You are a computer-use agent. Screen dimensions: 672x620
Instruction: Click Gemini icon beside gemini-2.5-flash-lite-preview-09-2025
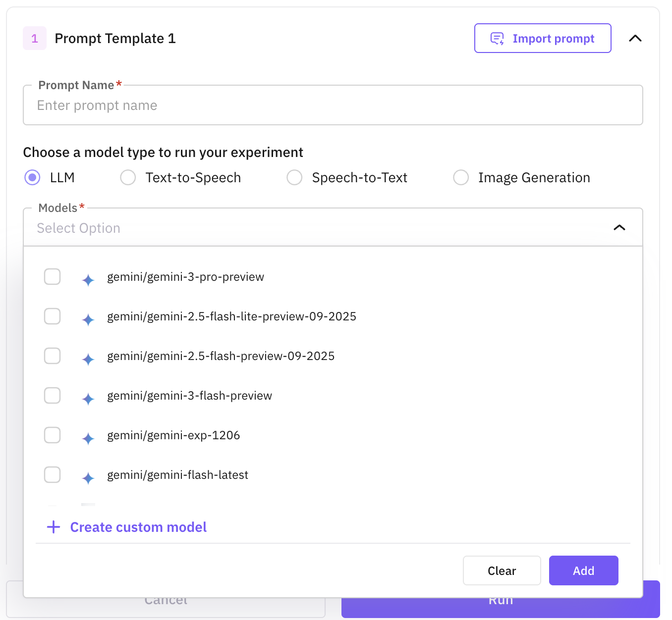click(x=88, y=319)
